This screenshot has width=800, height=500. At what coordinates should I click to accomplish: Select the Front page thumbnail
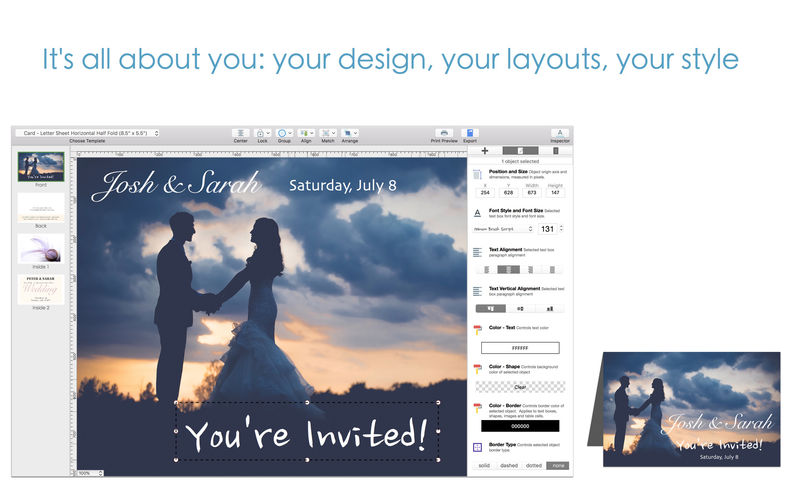[41, 166]
